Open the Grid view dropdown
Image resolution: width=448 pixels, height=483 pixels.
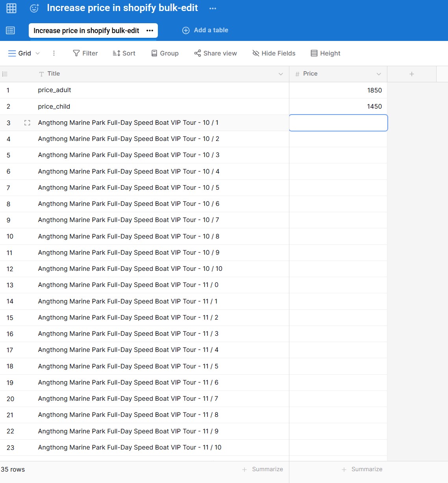click(24, 53)
